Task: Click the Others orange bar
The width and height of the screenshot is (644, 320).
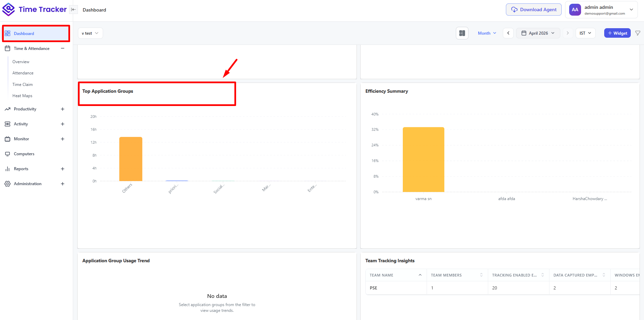Action: [131, 159]
